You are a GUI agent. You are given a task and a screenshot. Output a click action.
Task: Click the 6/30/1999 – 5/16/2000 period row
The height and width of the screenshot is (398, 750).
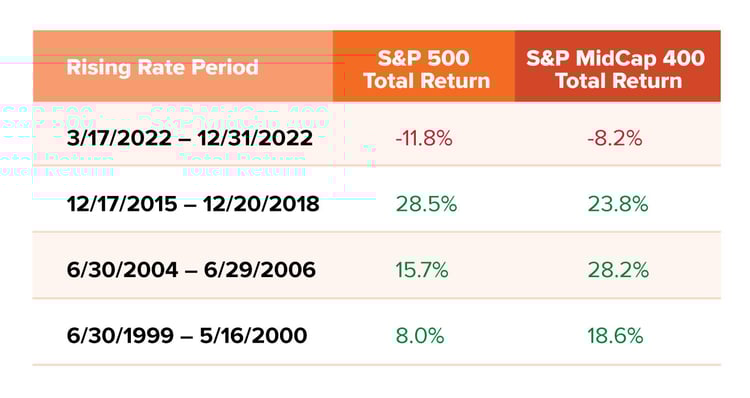(x=376, y=336)
